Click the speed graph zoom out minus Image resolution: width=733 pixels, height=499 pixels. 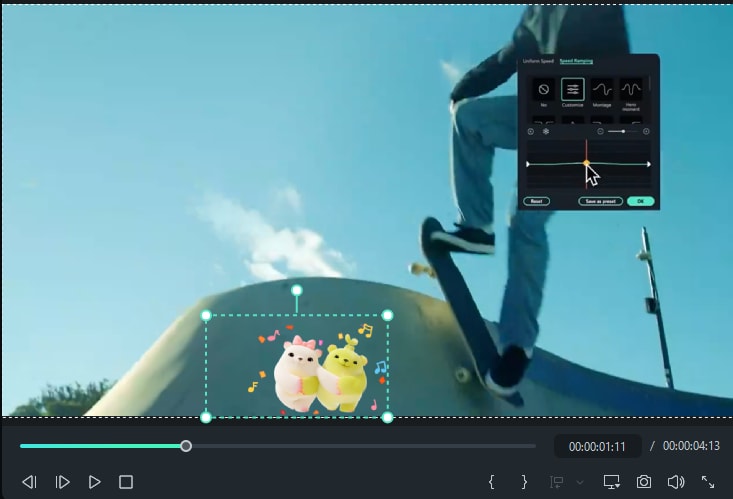(600, 131)
